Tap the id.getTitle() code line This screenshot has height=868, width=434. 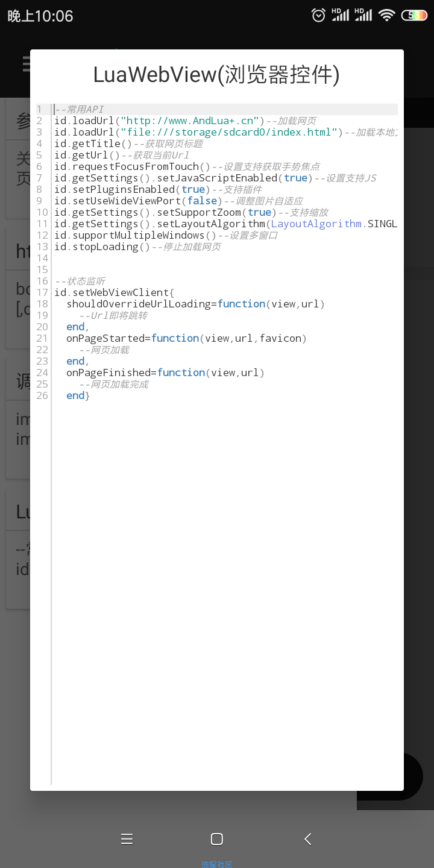128,143
